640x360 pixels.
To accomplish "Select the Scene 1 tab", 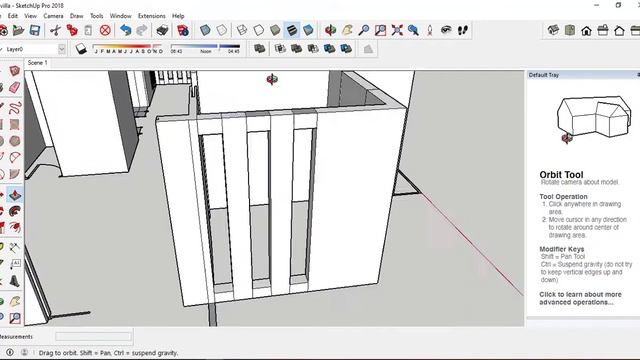I will [37, 63].
